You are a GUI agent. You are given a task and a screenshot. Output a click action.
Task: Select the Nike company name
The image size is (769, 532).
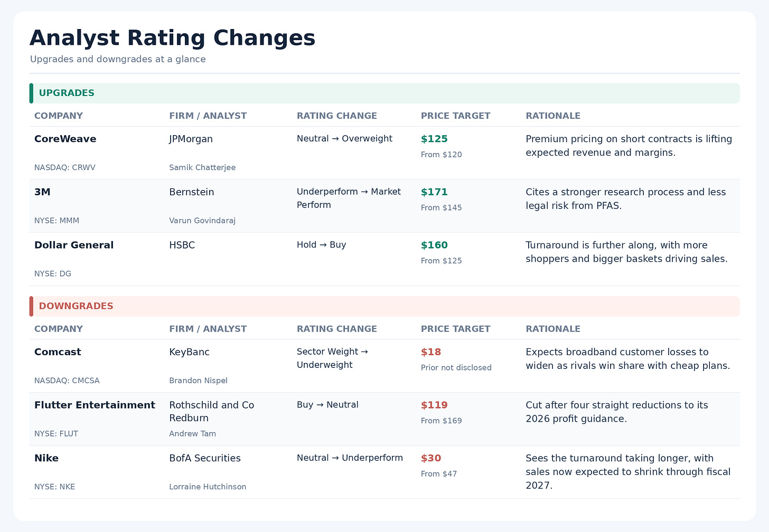coord(46,458)
